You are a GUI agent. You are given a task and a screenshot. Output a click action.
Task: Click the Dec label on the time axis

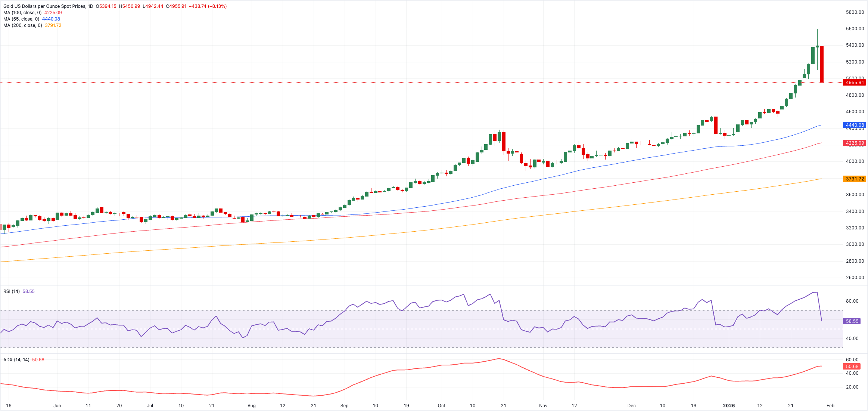631,406
